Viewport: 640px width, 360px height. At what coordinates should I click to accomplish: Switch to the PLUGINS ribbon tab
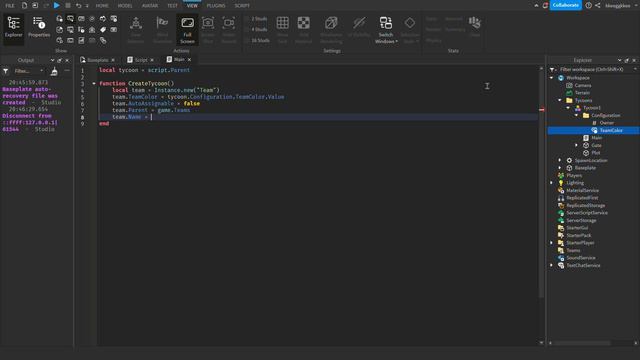click(x=216, y=6)
